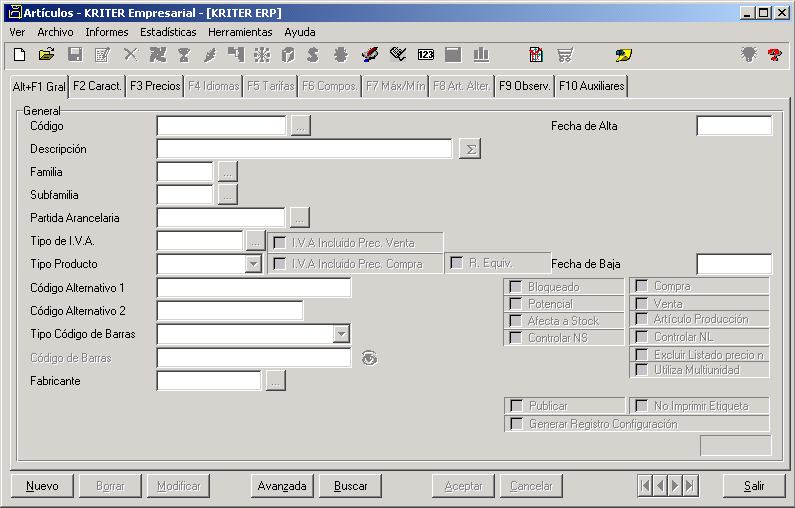Switch to the F3 Precios tab

pos(155,86)
